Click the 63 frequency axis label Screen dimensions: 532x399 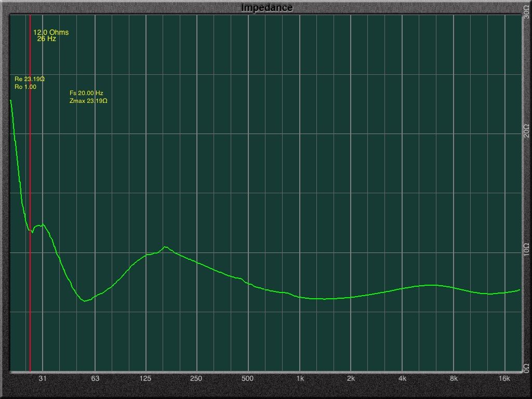(x=96, y=378)
